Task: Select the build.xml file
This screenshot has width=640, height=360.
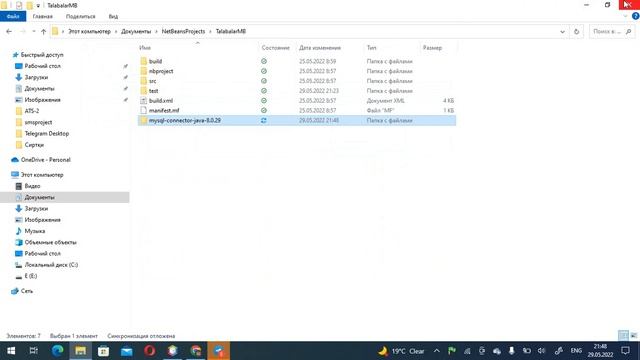Action: (161, 100)
